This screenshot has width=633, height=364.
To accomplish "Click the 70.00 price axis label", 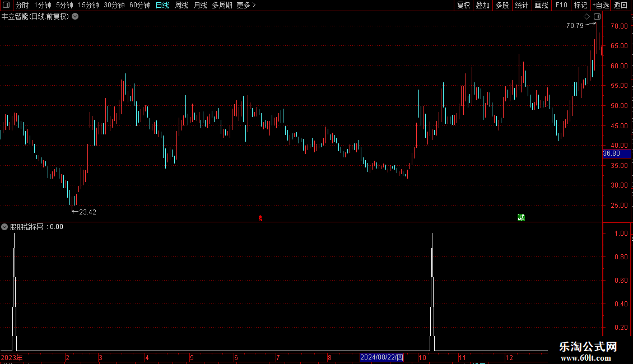I will click(x=619, y=26).
